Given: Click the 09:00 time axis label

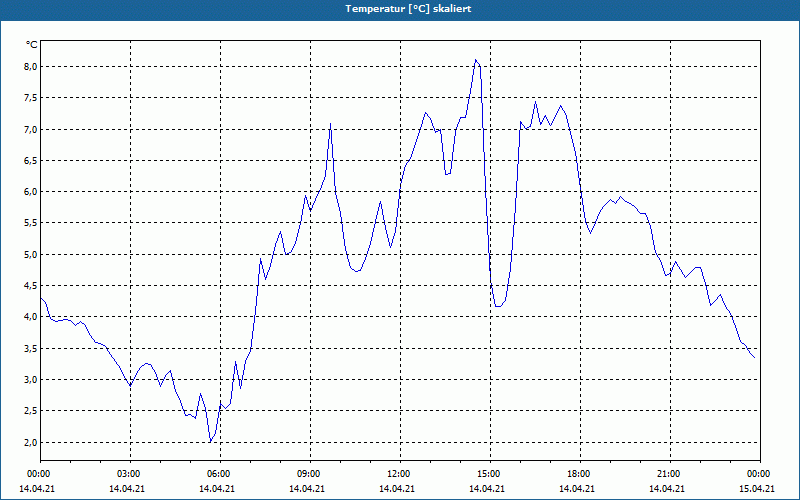Looking at the screenshot, I should tap(310, 474).
